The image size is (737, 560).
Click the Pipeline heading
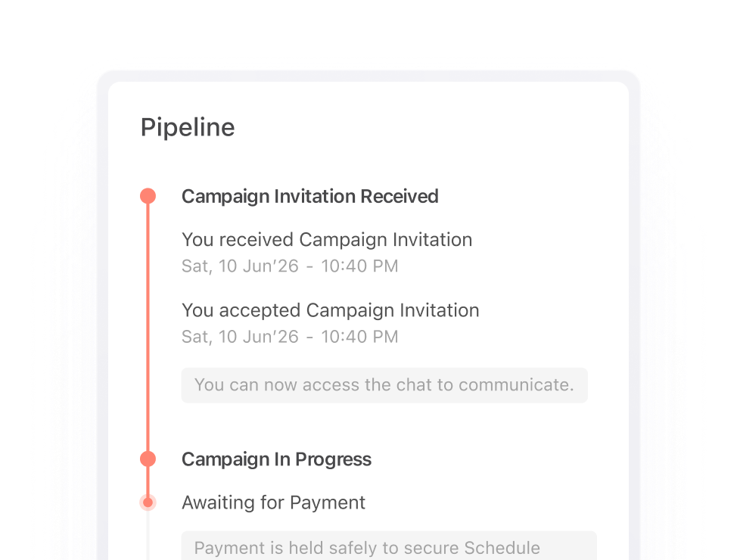188,127
